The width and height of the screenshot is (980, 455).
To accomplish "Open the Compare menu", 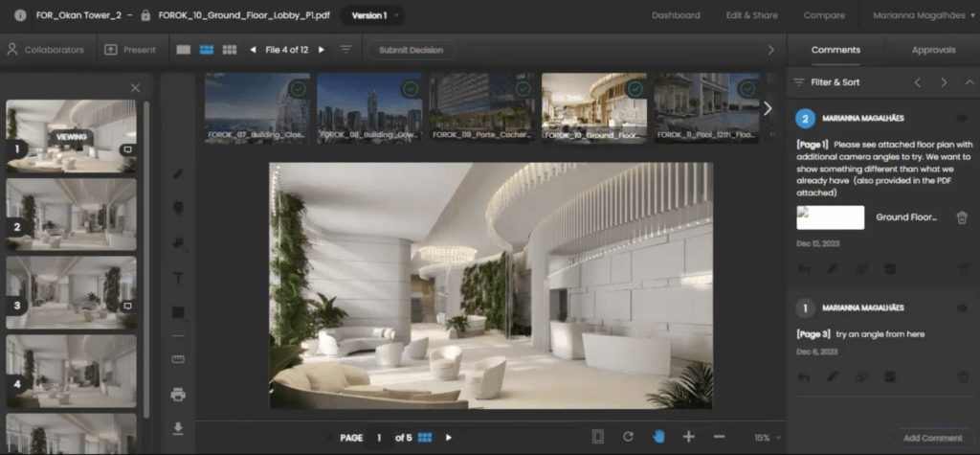I will coord(824,15).
